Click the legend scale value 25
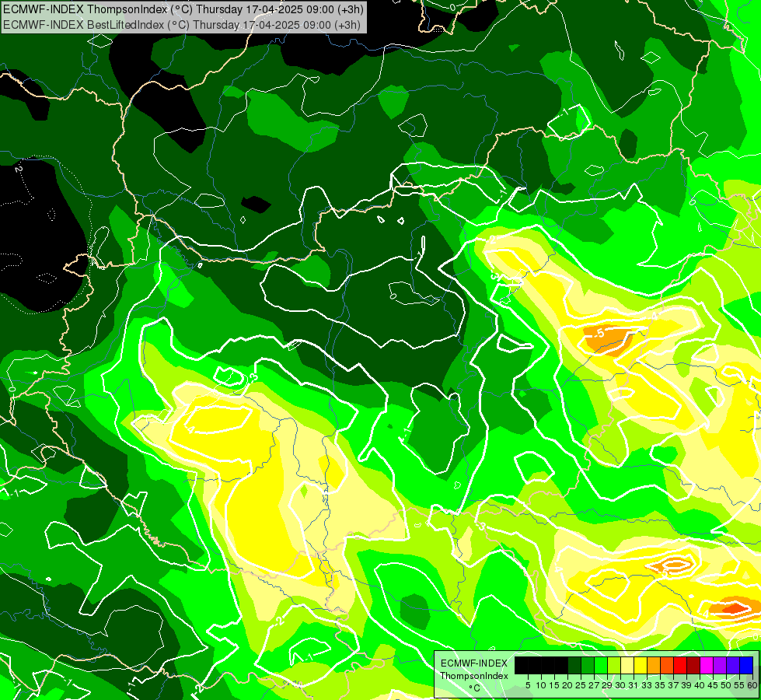Viewport: 761px width, 700px height. (581, 685)
